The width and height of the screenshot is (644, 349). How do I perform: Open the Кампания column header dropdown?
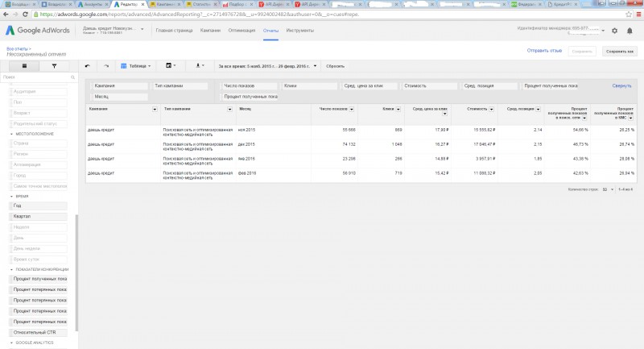pos(155,110)
